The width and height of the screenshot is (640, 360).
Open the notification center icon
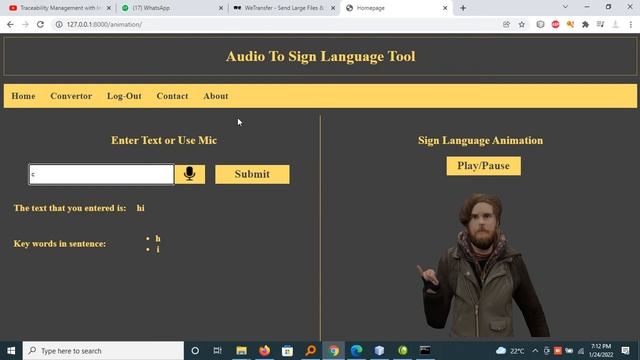pos(625,351)
